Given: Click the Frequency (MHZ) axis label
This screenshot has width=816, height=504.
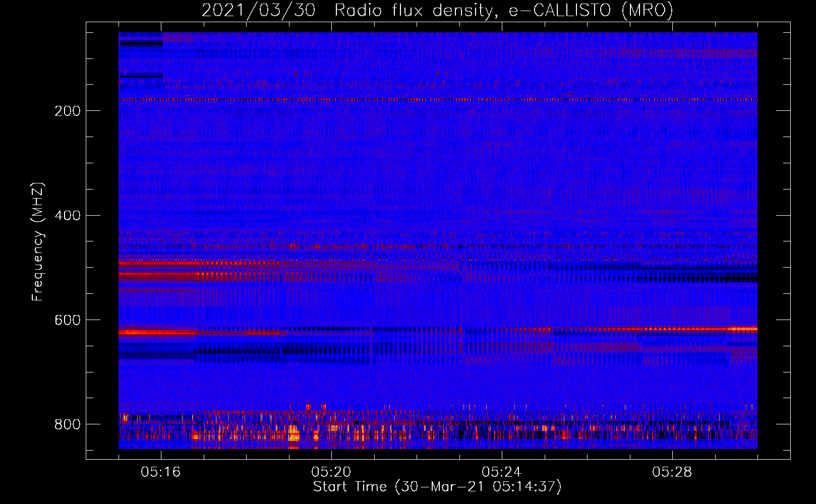Looking at the screenshot, I should (37, 241).
